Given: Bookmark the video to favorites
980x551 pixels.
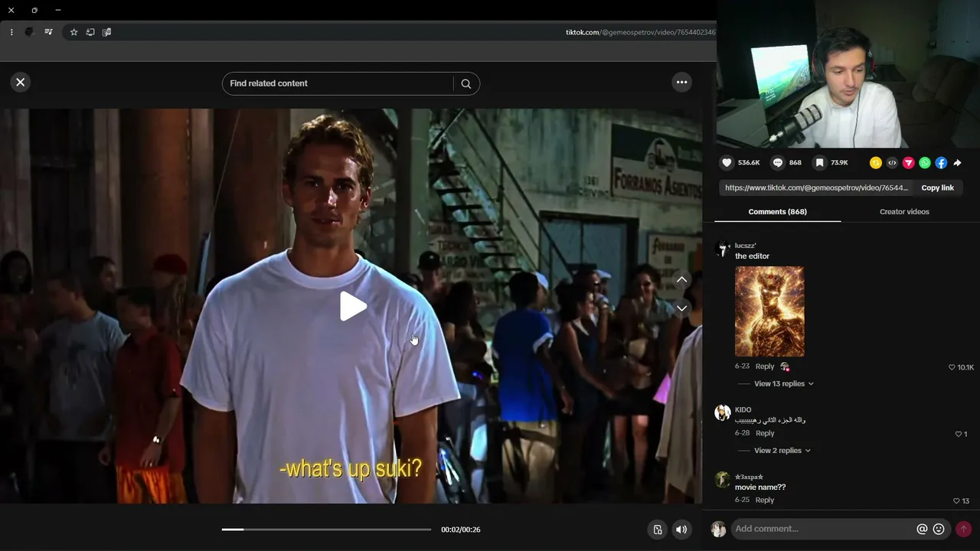Looking at the screenshot, I should point(819,162).
